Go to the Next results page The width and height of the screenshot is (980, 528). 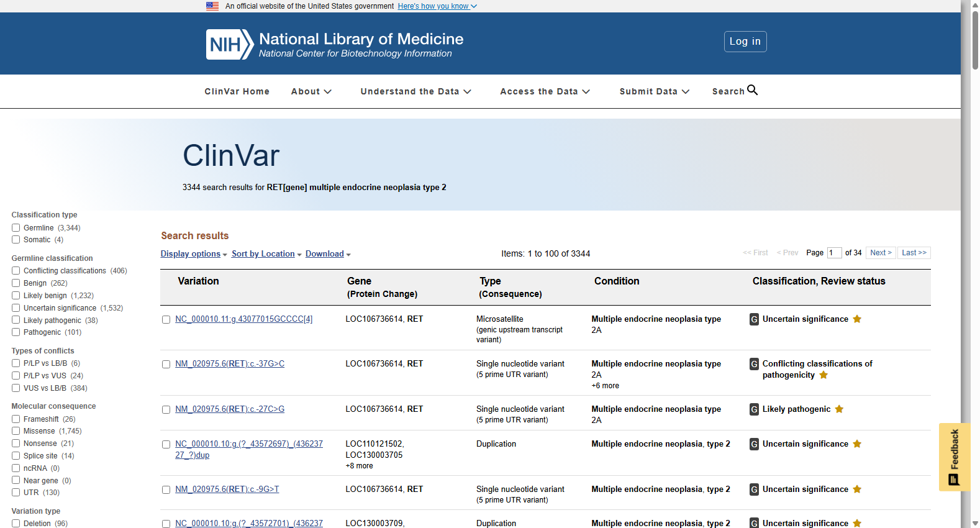[x=881, y=253]
